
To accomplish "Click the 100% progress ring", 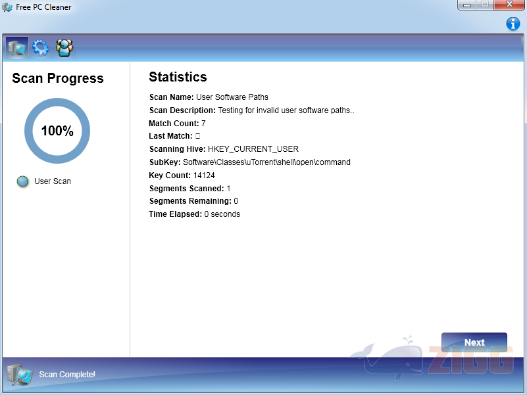I will (x=57, y=131).
